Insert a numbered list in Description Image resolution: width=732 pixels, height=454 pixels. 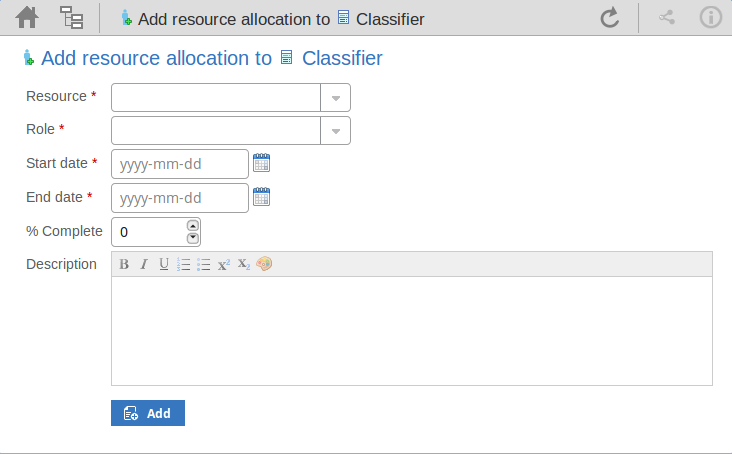click(184, 264)
